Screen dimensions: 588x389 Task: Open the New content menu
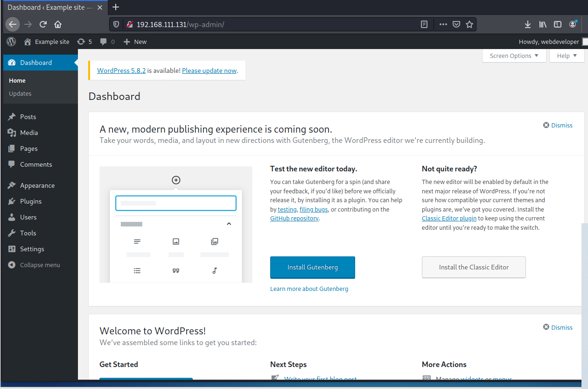point(135,42)
